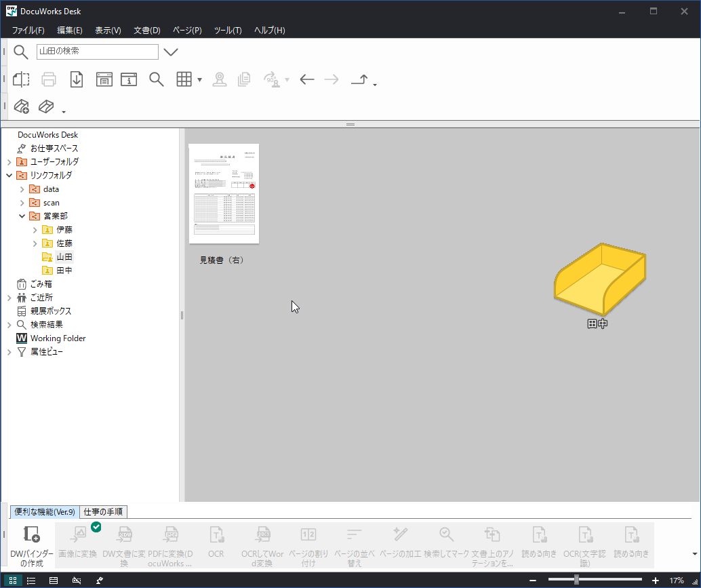Select the 田中 folder in tree
This screenshot has width=701, height=588.
click(64, 271)
